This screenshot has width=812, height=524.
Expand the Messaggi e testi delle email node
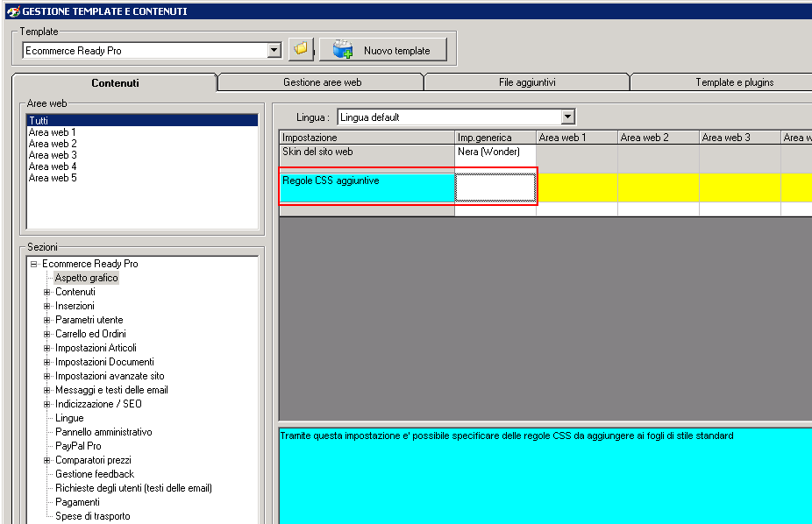[x=47, y=390]
